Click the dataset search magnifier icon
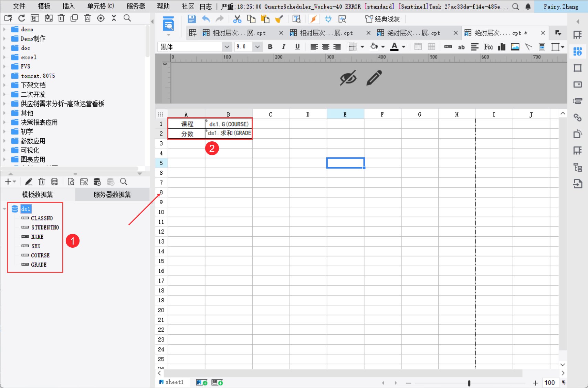The image size is (588, 388). (x=124, y=182)
